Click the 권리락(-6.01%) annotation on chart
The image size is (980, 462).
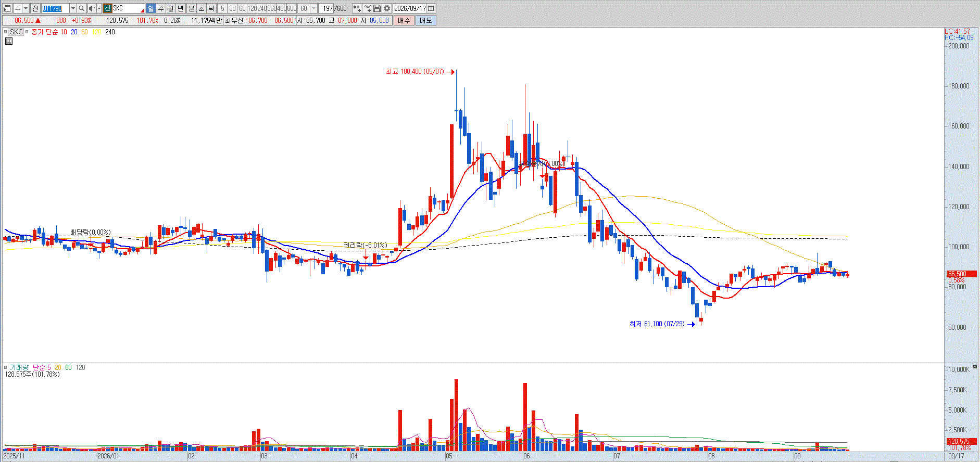tap(365, 245)
